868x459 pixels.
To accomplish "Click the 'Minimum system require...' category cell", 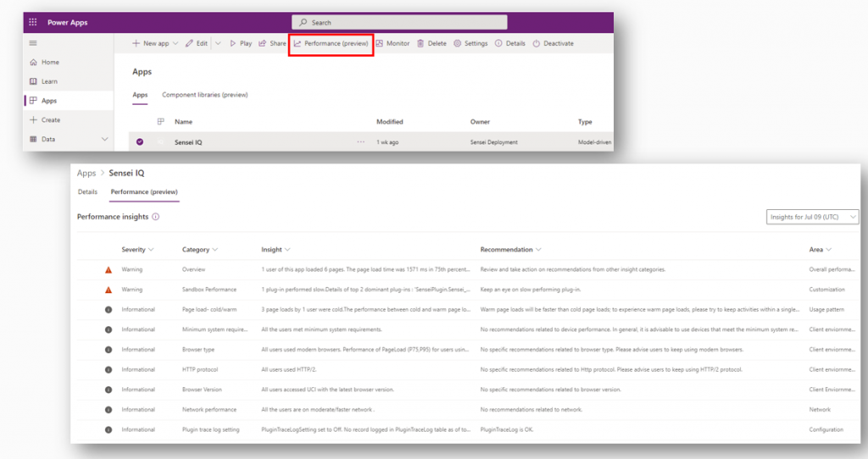I will coord(214,329).
